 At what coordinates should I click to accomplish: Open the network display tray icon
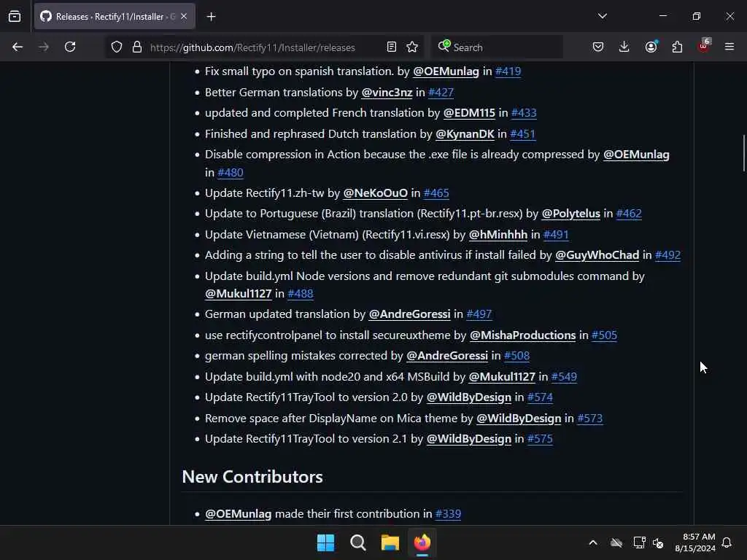(639, 542)
